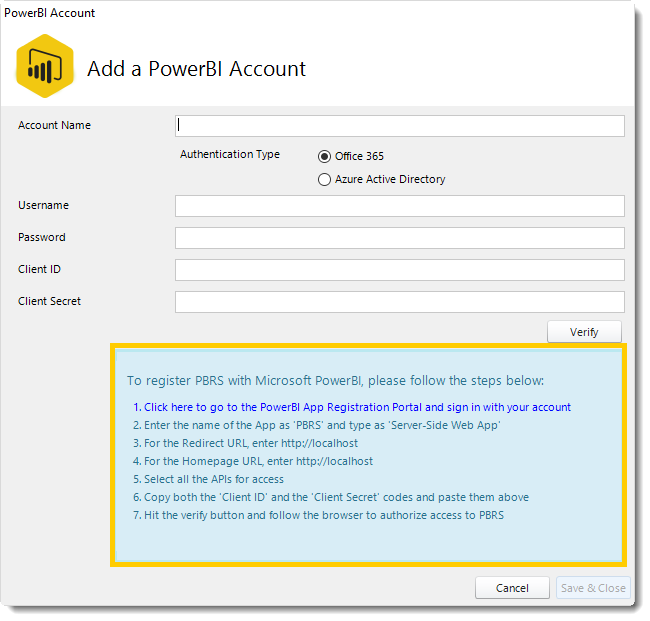
Task: Click the 'Password' label
Action: click(x=41, y=237)
